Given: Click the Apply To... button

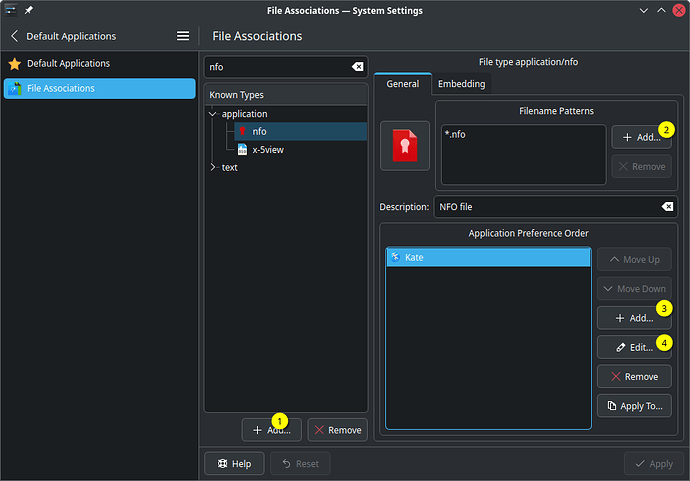Looking at the screenshot, I should point(634,406).
